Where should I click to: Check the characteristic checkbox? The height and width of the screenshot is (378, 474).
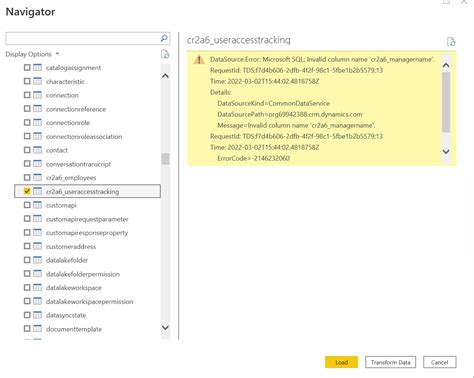coord(27,81)
